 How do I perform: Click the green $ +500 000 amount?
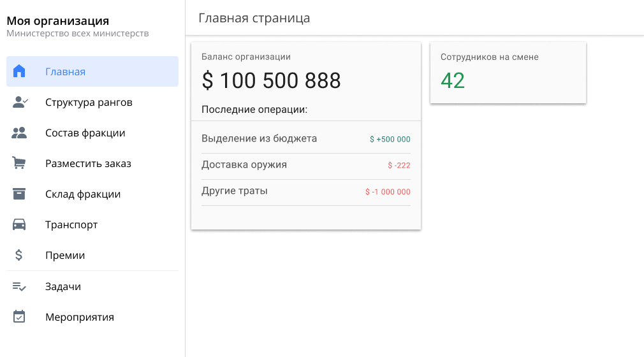390,139
